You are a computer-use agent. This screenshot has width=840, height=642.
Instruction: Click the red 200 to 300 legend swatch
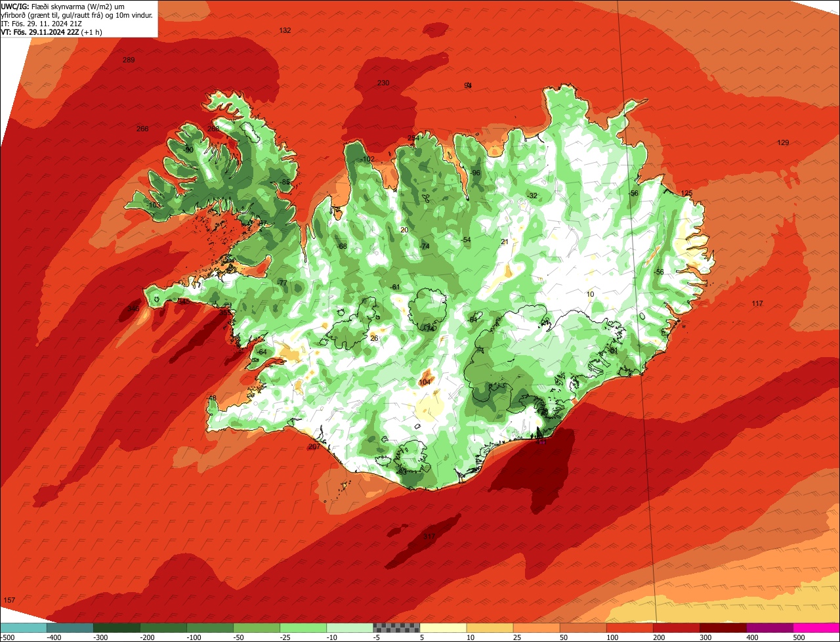[676, 628]
